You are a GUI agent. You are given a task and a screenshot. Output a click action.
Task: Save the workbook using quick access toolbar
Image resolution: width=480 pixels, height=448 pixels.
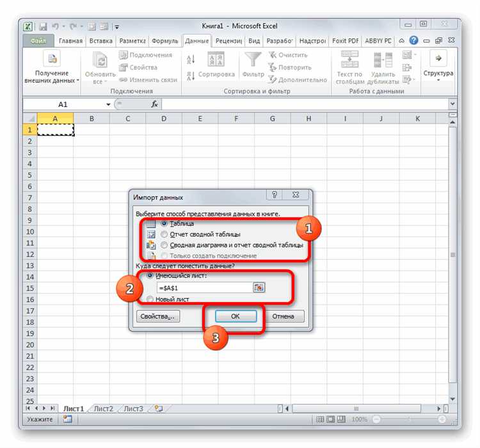(x=43, y=27)
